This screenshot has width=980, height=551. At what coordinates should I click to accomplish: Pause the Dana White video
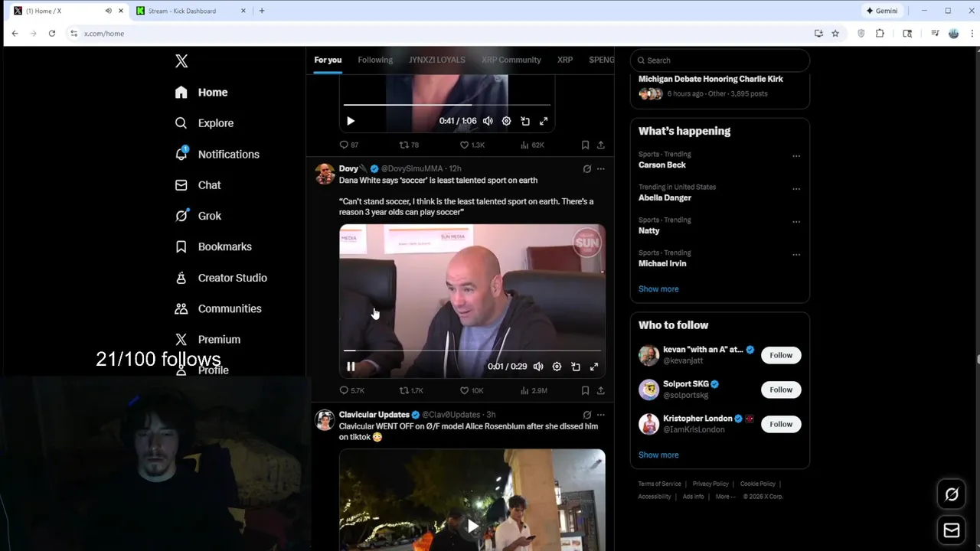click(x=351, y=367)
